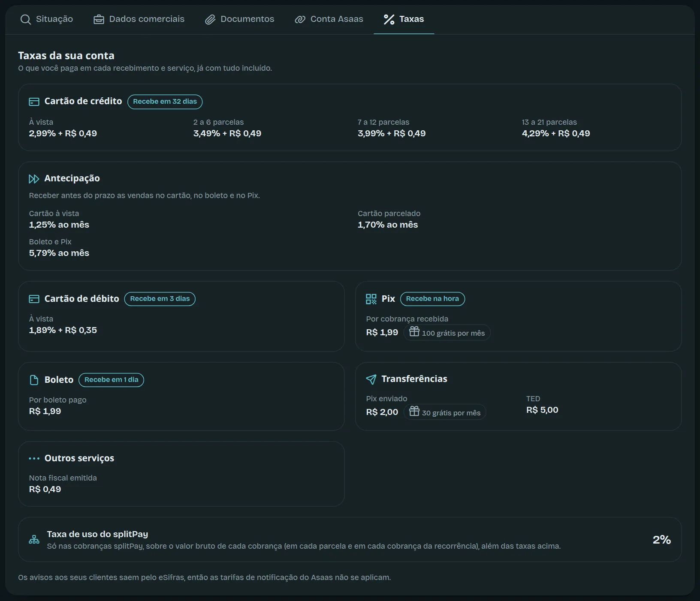This screenshot has height=601, width=700.
Task: Click the paperclip icon beside Documentos
Action: pos(210,20)
